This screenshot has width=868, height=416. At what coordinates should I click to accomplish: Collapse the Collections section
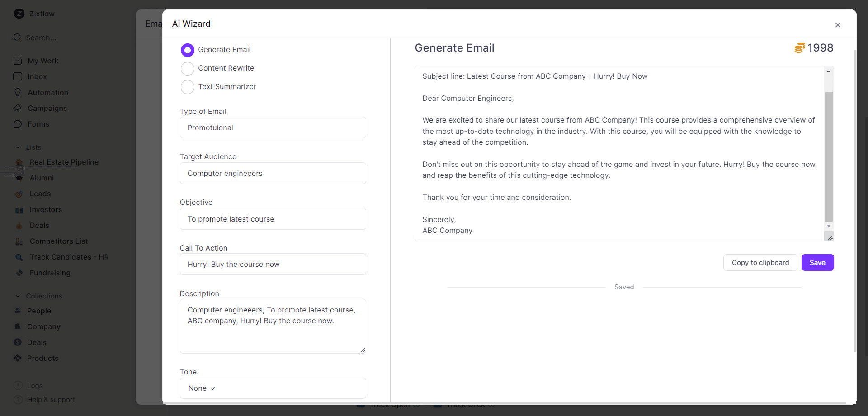(x=17, y=296)
